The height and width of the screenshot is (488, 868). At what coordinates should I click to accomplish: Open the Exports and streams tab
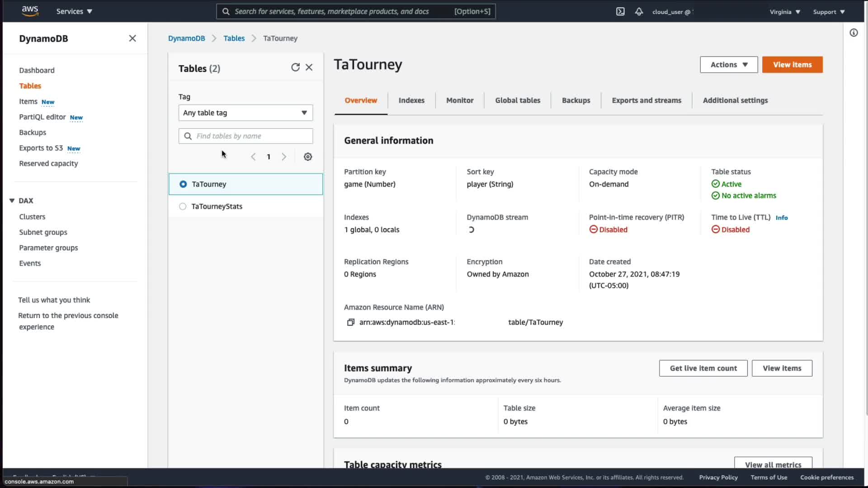[x=646, y=100]
